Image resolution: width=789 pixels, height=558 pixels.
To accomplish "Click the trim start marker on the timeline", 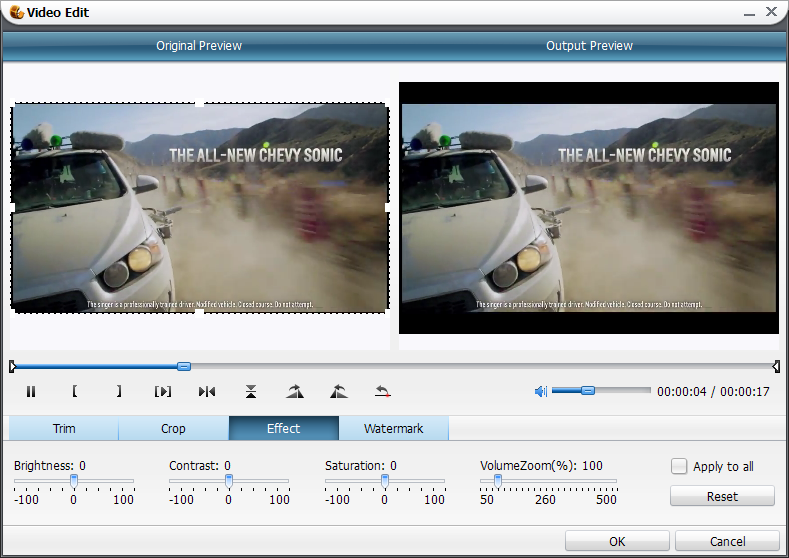I will click(x=13, y=366).
